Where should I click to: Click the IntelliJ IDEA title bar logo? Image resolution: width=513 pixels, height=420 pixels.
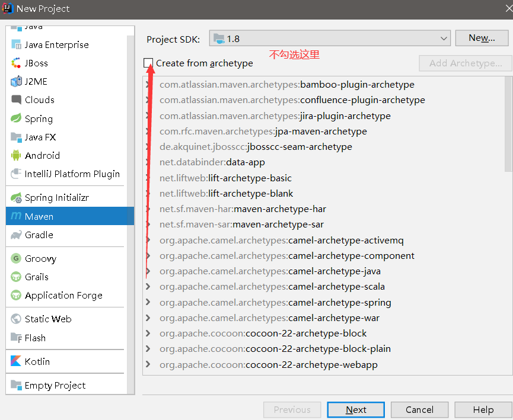pos(8,8)
